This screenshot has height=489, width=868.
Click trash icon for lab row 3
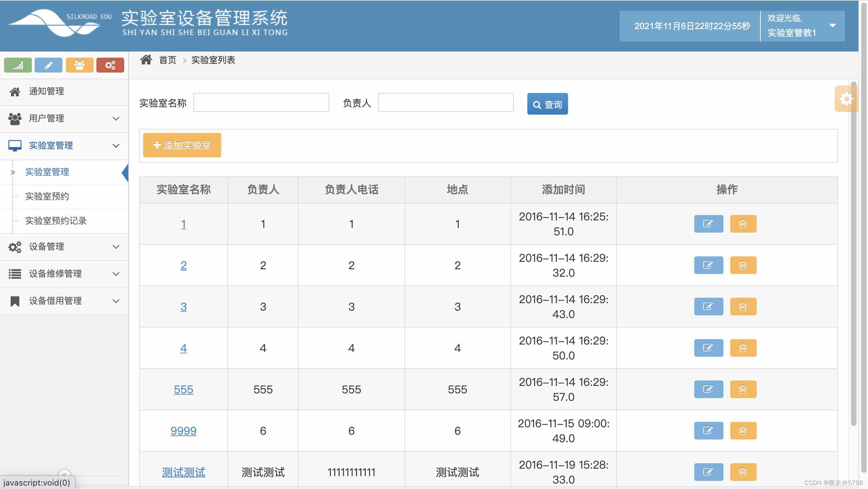[743, 307]
